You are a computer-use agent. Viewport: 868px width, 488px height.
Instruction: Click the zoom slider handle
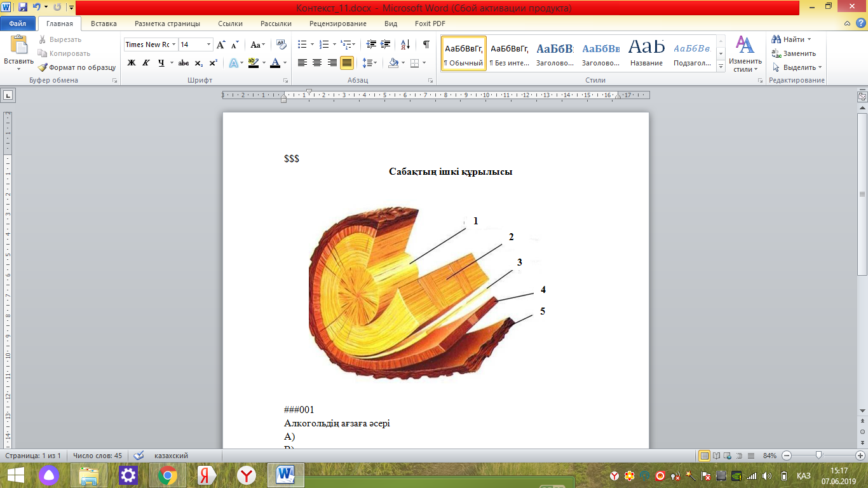point(819,456)
